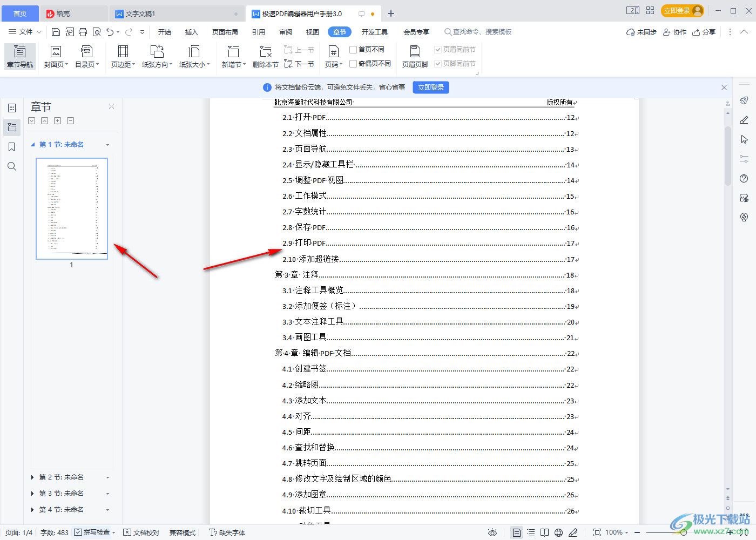Click the 目录页 table of contents icon
Viewport: 756px width, 540px height.
pos(86,52)
